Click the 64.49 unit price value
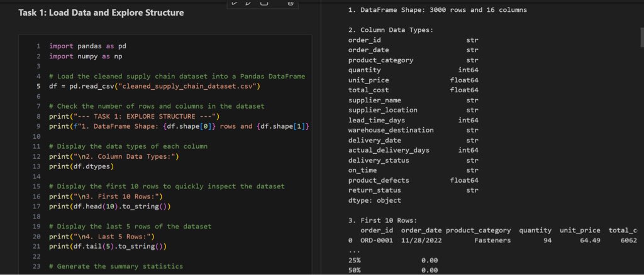The image size is (644, 275). [x=590, y=240]
